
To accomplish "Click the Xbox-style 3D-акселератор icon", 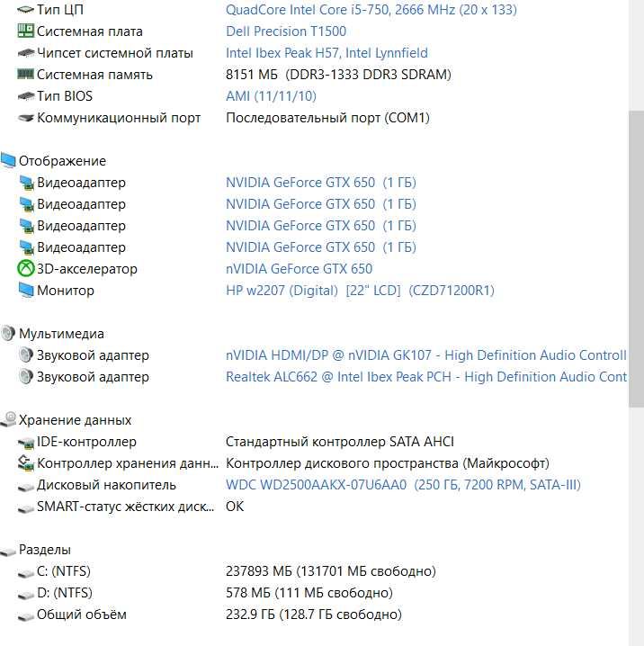I will [25, 269].
